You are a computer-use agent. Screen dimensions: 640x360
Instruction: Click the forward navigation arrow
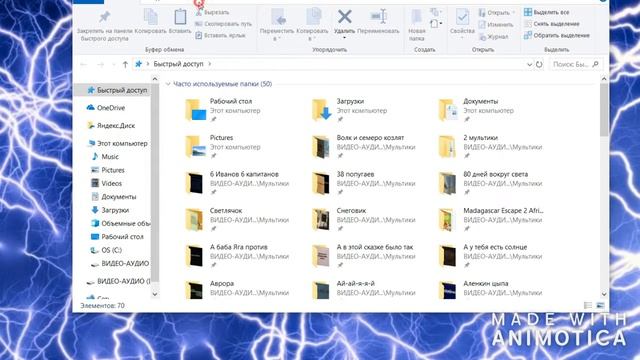click(x=100, y=64)
